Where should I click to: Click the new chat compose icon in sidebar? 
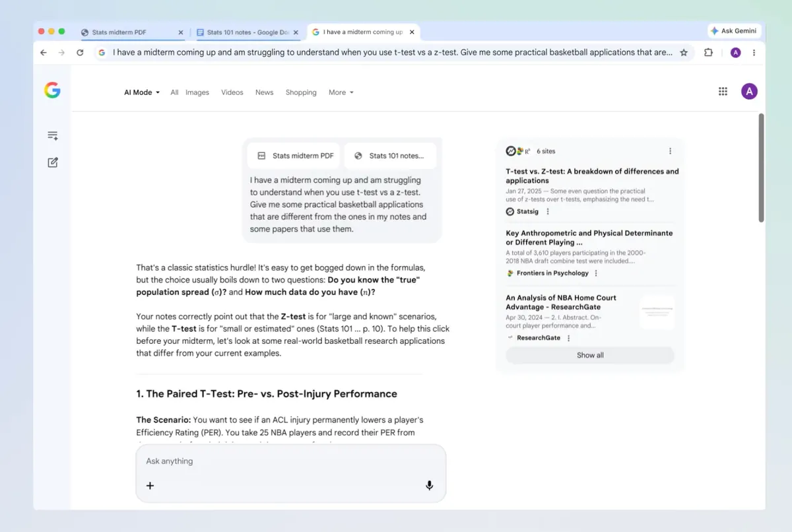coord(53,162)
